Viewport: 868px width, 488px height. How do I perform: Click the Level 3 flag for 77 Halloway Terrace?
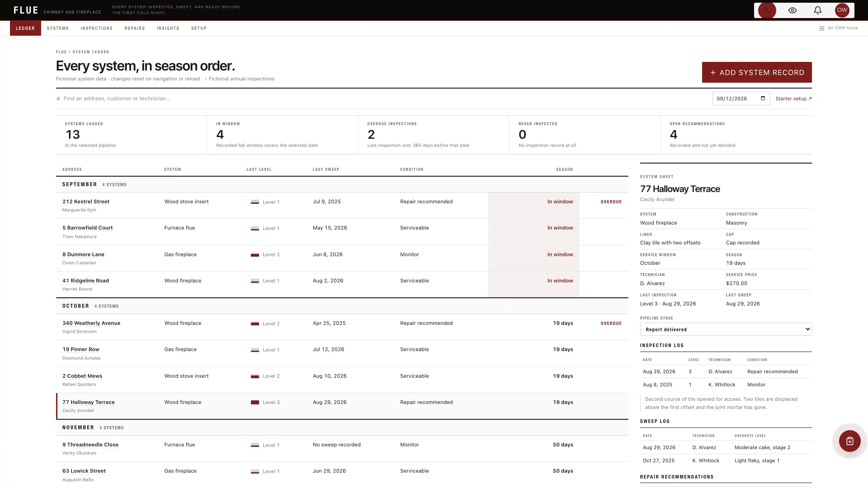pos(255,402)
